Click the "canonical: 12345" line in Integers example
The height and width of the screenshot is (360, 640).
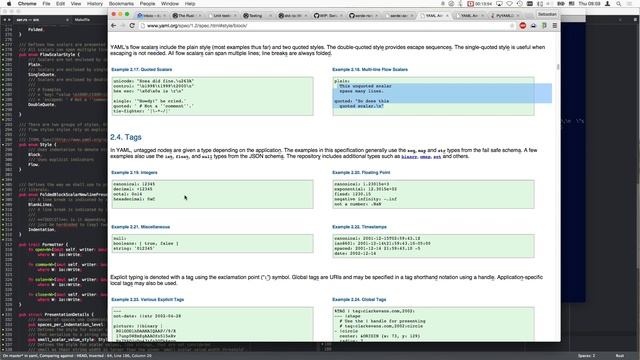click(134, 184)
